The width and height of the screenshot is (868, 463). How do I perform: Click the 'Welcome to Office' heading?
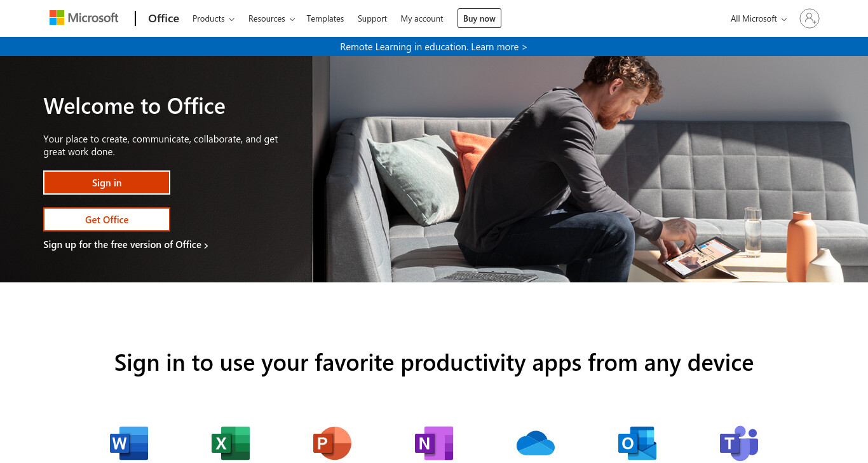pos(134,106)
